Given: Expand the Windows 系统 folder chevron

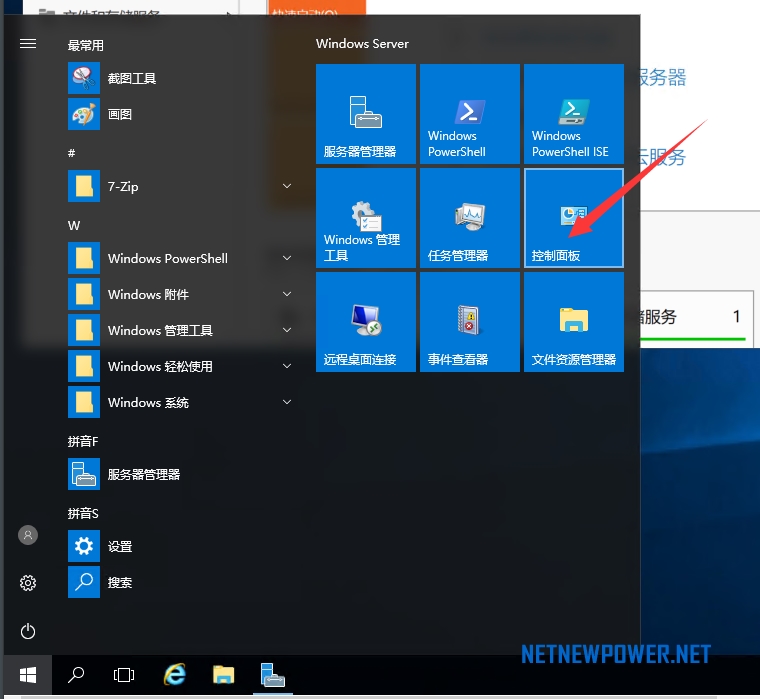Looking at the screenshot, I should coord(287,402).
